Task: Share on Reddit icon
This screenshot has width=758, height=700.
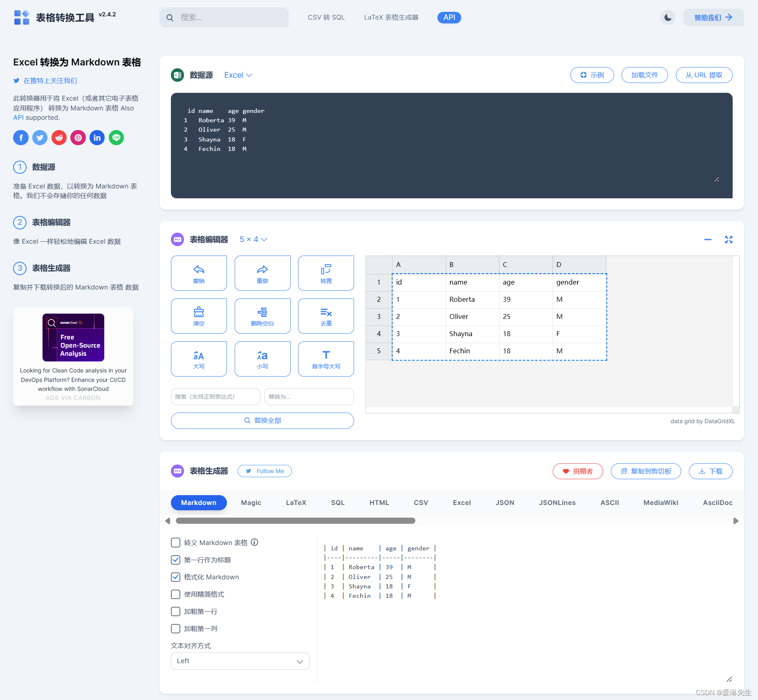Action: (x=59, y=137)
